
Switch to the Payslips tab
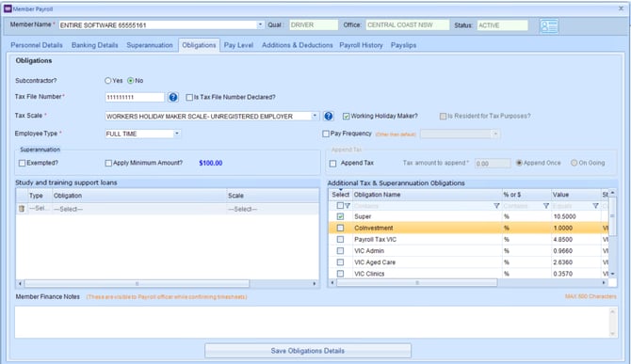tap(404, 45)
